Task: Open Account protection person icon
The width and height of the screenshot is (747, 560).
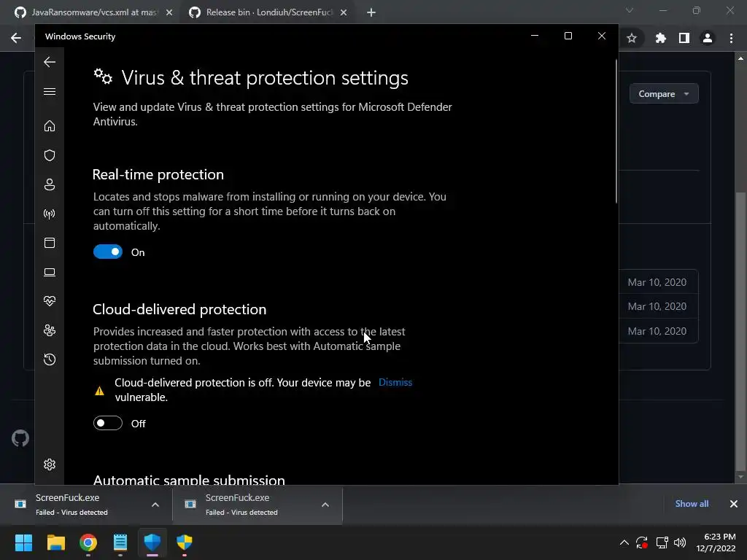Action: [x=50, y=184]
